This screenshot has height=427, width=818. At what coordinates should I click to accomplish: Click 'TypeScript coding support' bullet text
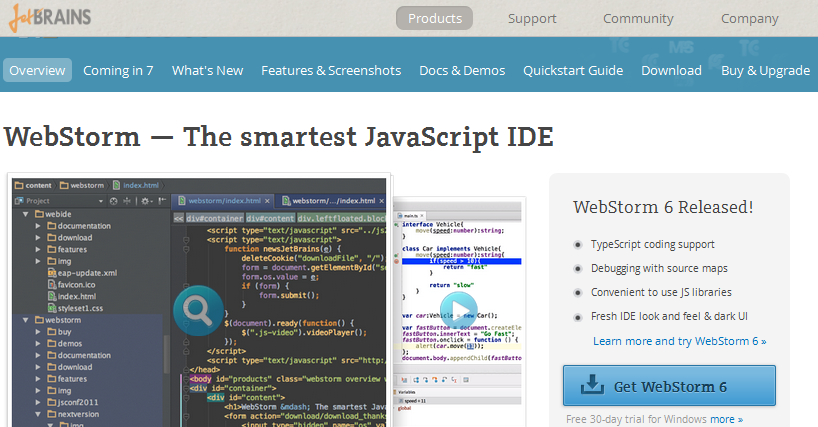pos(653,245)
